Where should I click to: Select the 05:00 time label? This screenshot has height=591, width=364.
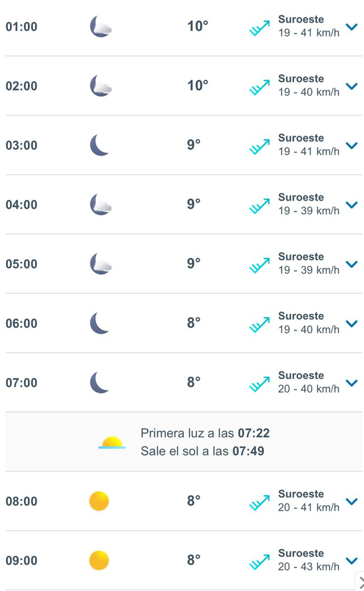(x=21, y=264)
